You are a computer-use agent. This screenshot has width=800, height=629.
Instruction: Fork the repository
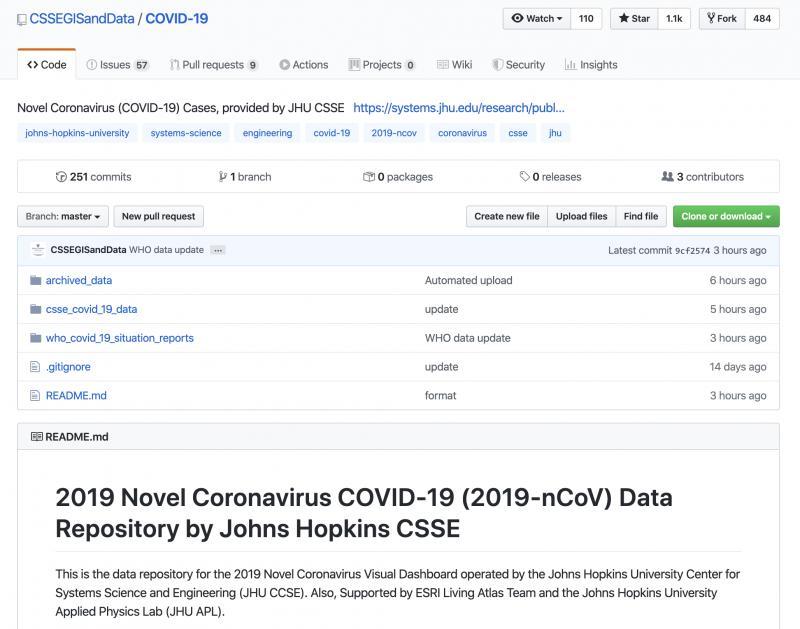pos(722,19)
